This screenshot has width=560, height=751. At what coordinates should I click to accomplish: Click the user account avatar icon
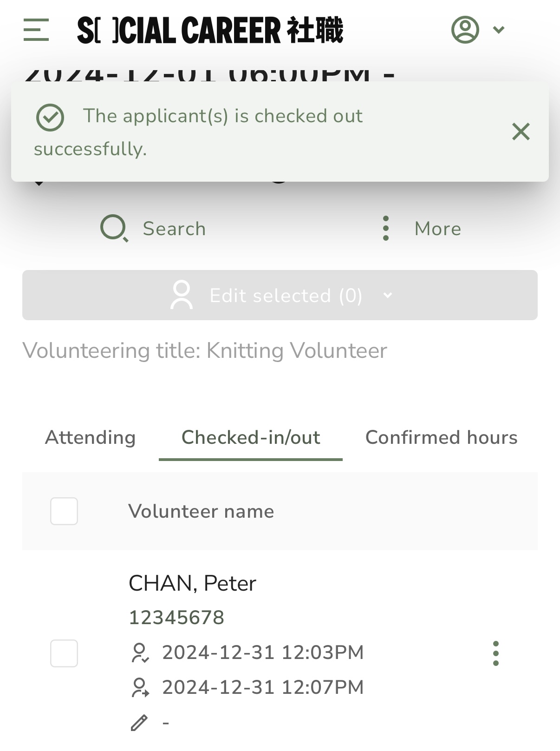click(x=465, y=30)
